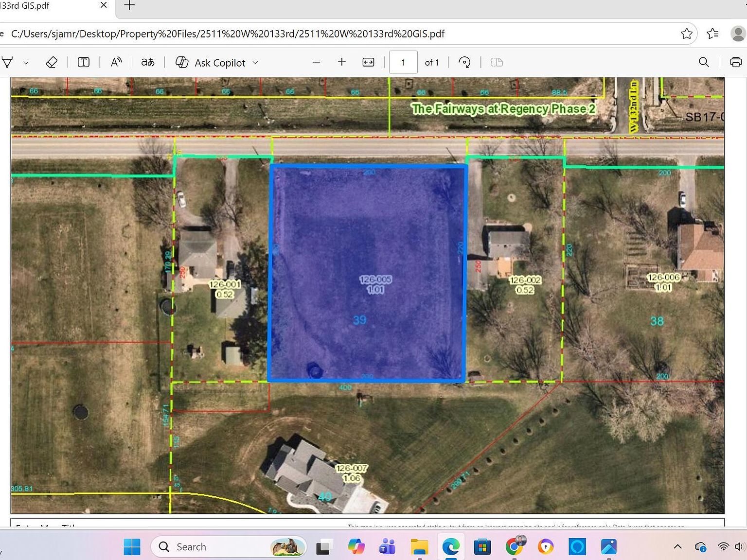Click the address bar file path
747x560 pixels.
click(x=228, y=34)
